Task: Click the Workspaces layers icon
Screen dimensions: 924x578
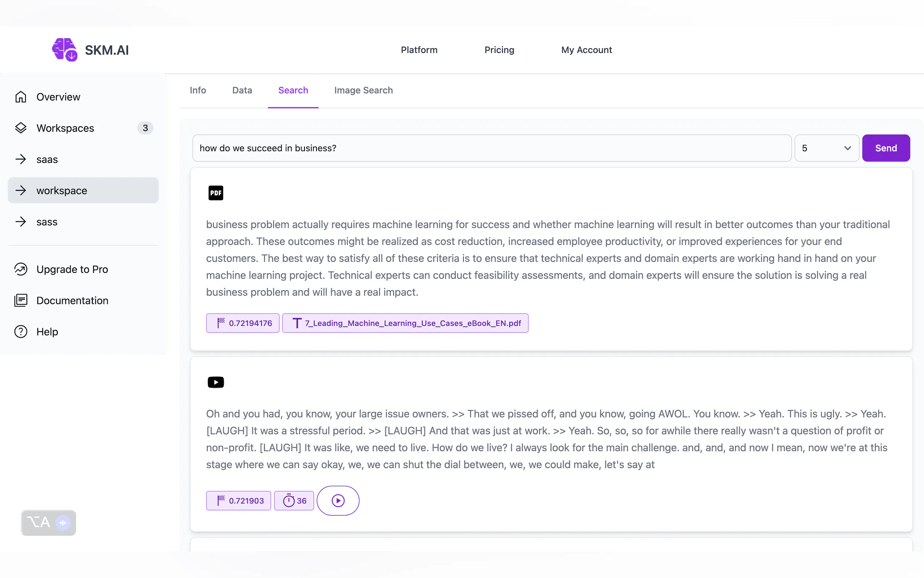Action: click(21, 128)
